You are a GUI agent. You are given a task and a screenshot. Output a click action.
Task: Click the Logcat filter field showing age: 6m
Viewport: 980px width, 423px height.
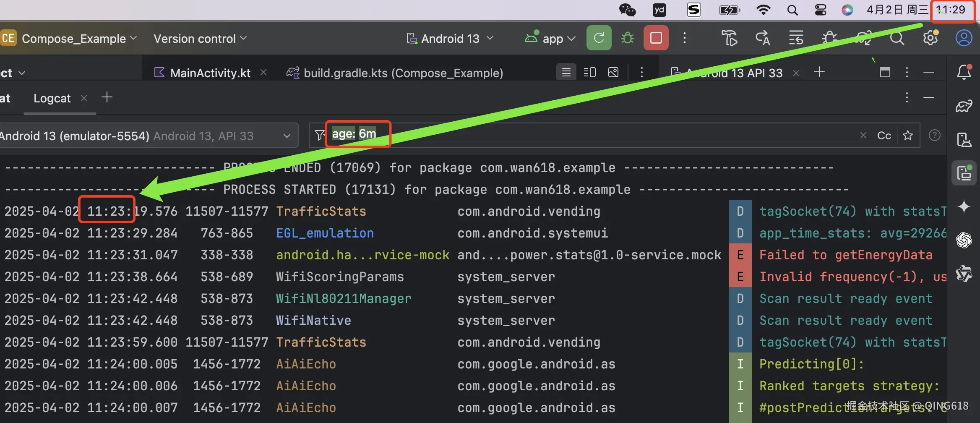(587, 135)
